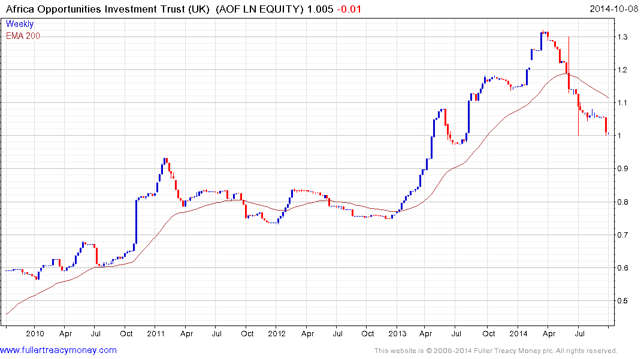Select the '(AOF LN EQUITY)' ticker text
The width and height of the screenshot is (644, 359).
(x=259, y=9)
